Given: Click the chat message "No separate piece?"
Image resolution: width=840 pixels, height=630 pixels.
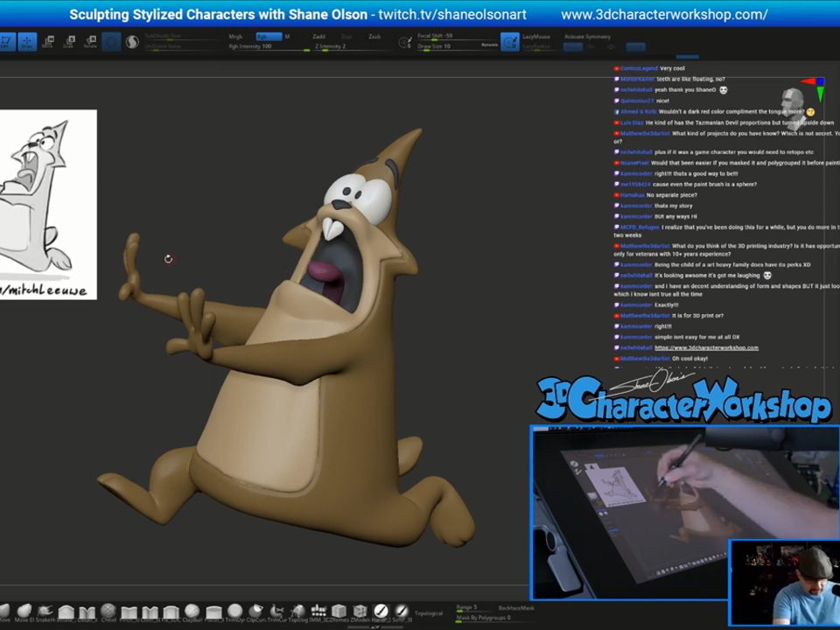Looking at the screenshot, I should coord(672,195).
